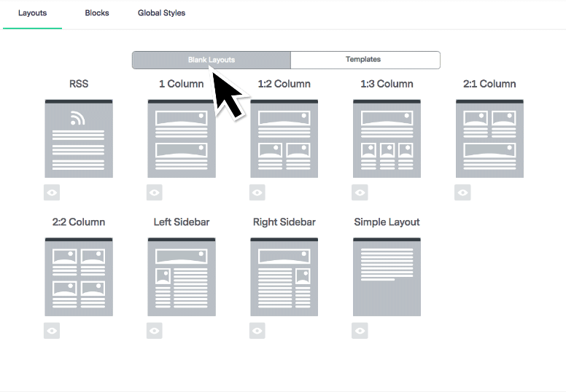The width and height of the screenshot is (566, 392).
Task: Preview the 1:2 Column layout with eye icon
Action: coord(257,192)
